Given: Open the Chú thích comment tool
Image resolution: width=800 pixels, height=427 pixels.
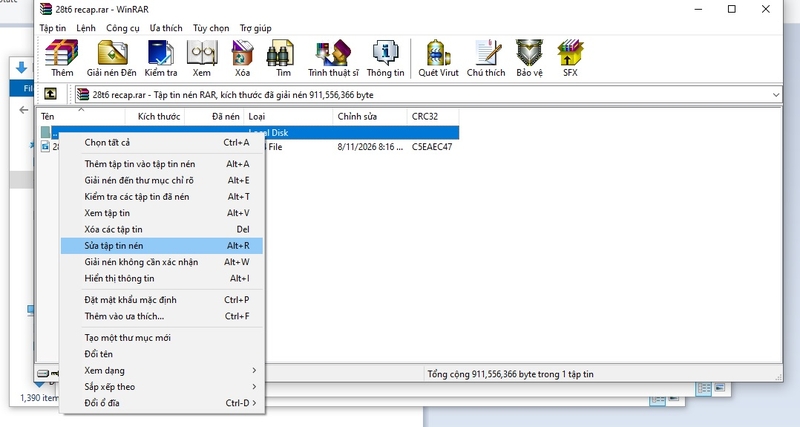Looking at the screenshot, I should click(x=486, y=58).
